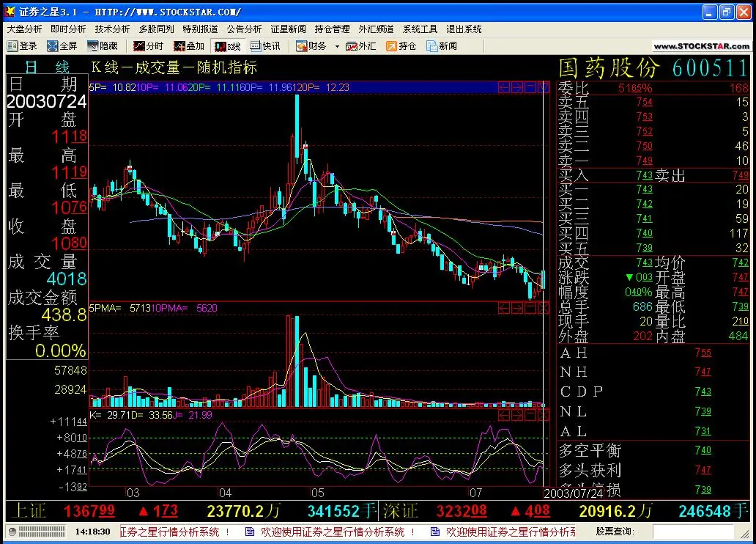Click the 5PMA volume average value 5713

click(x=141, y=308)
